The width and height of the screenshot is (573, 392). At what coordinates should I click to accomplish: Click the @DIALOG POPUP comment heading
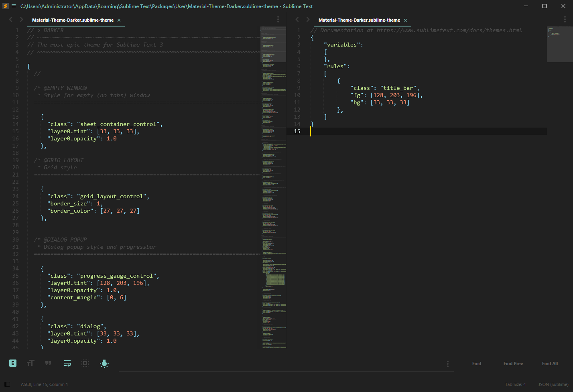pos(61,240)
